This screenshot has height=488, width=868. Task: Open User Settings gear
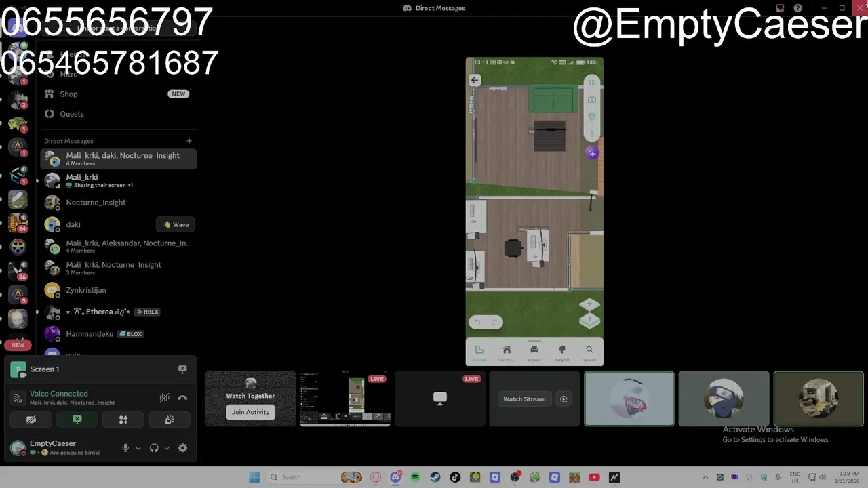tap(182, 448)
